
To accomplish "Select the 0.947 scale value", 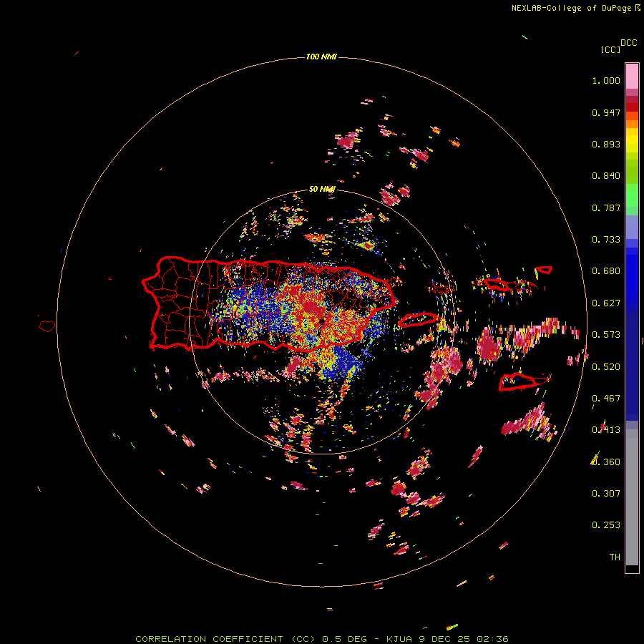I will click(x=606, y=112).
